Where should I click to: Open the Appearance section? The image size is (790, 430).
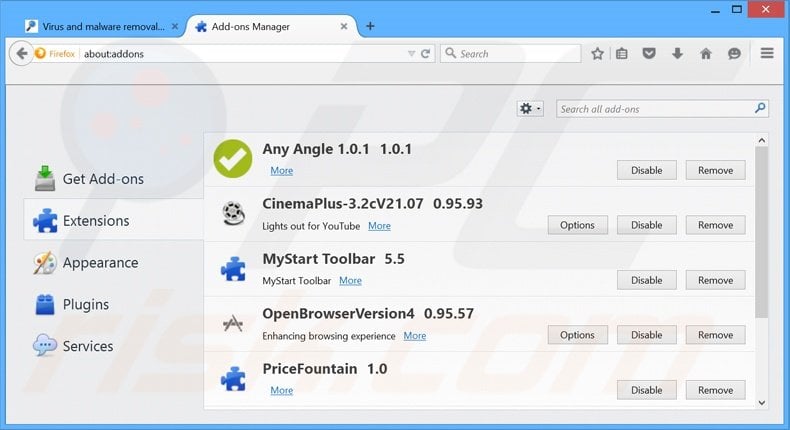click(x=86, y=263)
